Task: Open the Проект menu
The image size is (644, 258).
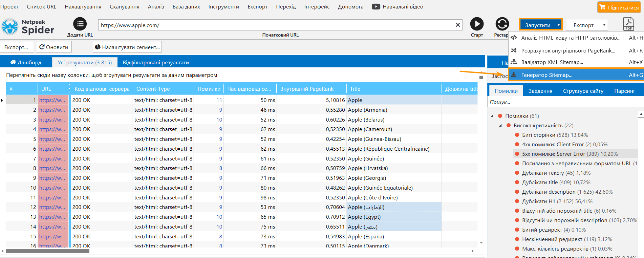Action: 9,6
